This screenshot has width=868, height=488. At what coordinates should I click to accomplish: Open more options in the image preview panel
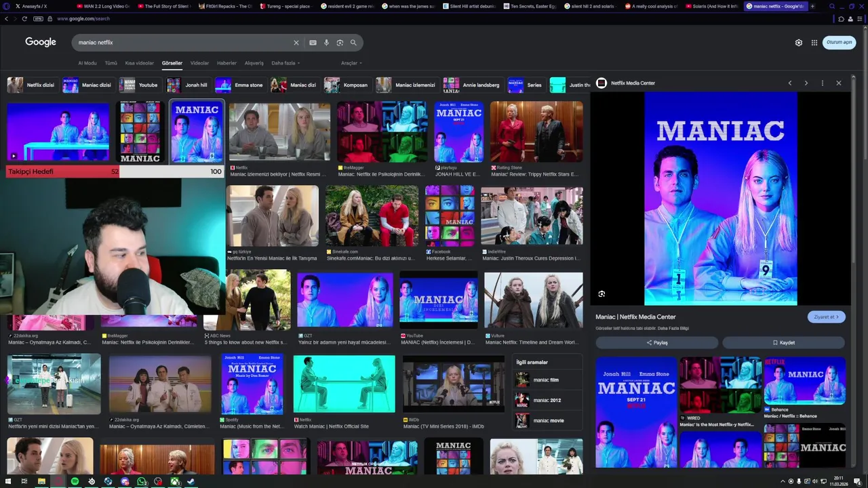(x=823, y=83)
